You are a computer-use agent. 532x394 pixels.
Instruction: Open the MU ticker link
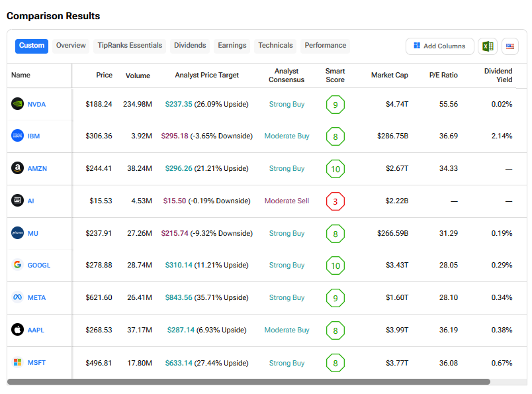pos(33,233)
